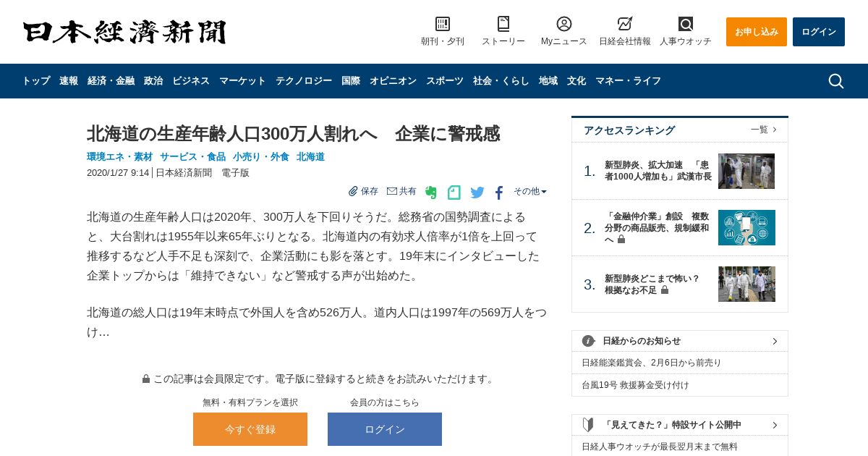Open notice 台風19号 救援募金受け付け
The width and height of the screenshot is (868, 456).
[x=636, y=385]
